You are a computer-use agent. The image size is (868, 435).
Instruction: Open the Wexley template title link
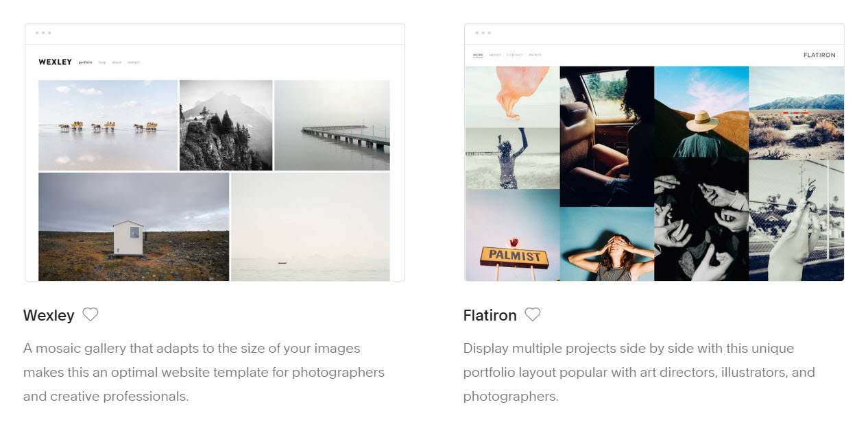[x=49, y=315]
